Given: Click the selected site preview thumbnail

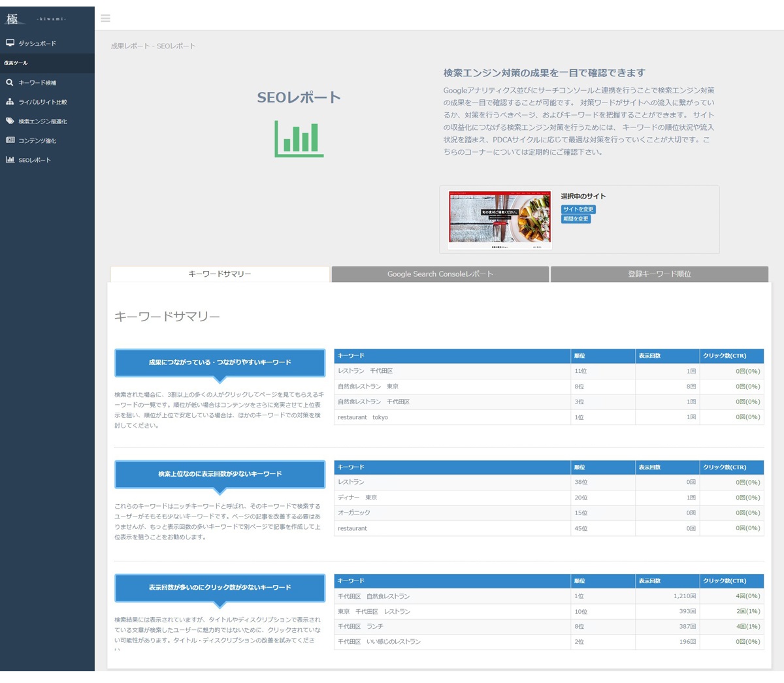Looking at the screenshot, I should [500, 220].
